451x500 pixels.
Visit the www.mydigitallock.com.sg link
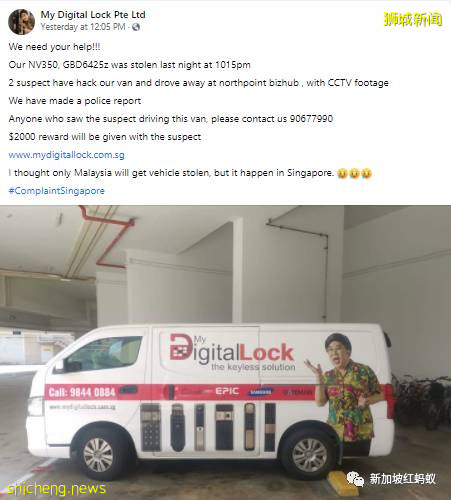[x=67, y=155]
